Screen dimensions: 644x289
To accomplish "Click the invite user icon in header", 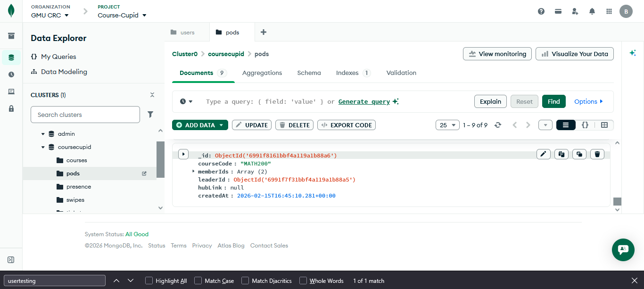I will 575,11.
